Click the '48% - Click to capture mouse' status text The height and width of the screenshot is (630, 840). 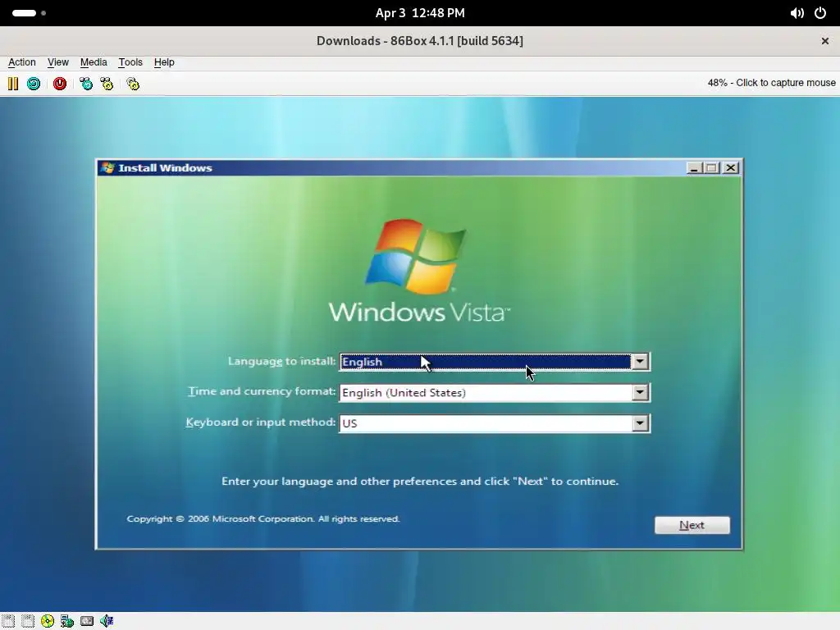[x=771, y=83]
